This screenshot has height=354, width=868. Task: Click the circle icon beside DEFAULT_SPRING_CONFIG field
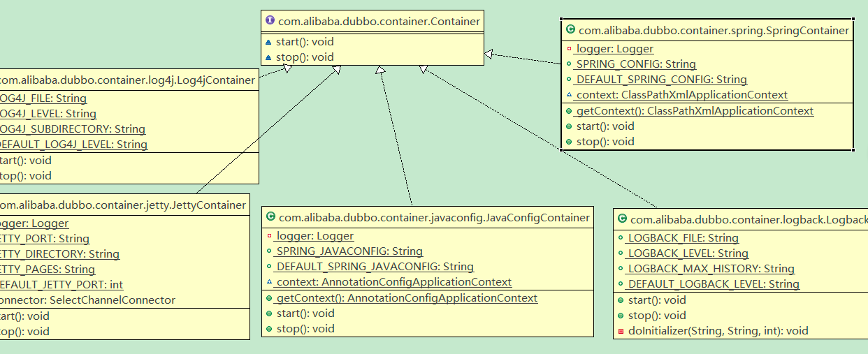pos(570,80)
